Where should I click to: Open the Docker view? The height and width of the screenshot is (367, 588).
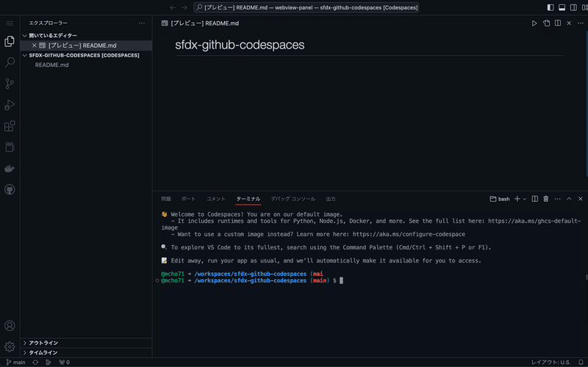coord(10,168)
